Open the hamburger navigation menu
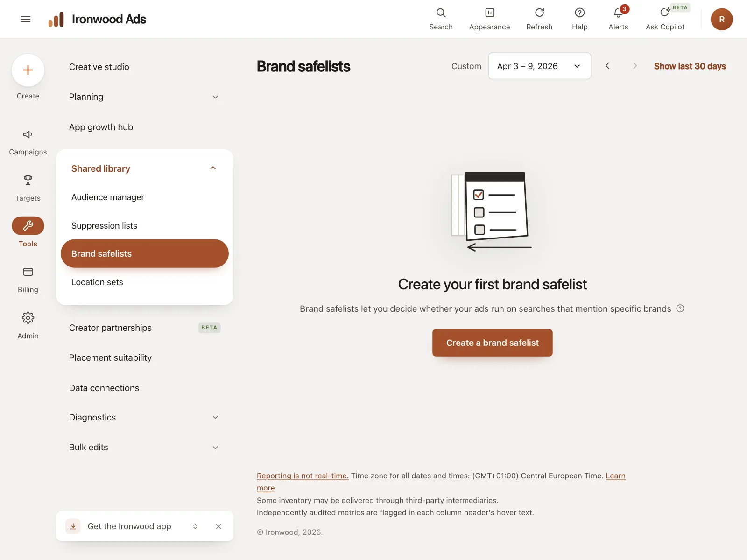The width and height of the screenshot is (747, 560). pos(26,19)
